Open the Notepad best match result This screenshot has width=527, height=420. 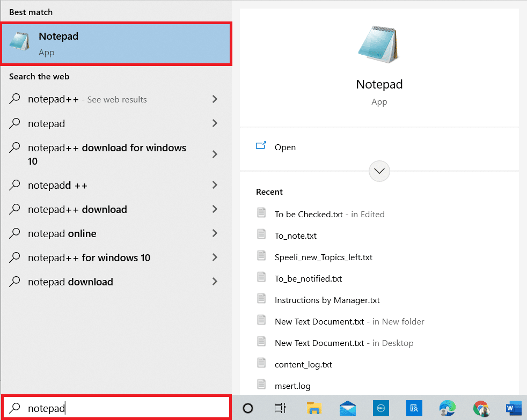point(116,43)
